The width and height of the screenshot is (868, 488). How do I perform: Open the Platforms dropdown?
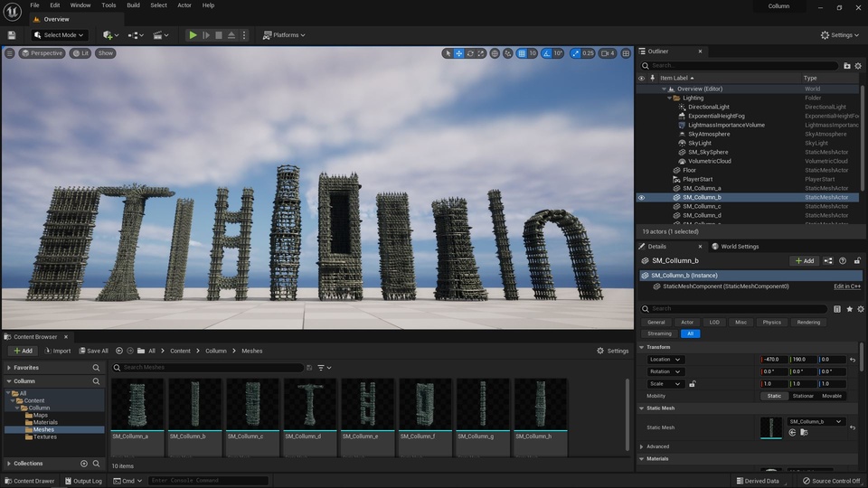pos(284,35)
